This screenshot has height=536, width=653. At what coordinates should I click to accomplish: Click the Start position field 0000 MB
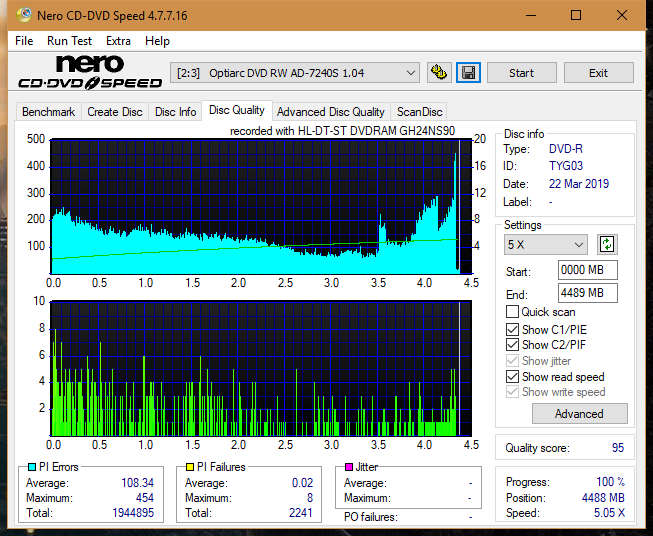pos(588,270)
